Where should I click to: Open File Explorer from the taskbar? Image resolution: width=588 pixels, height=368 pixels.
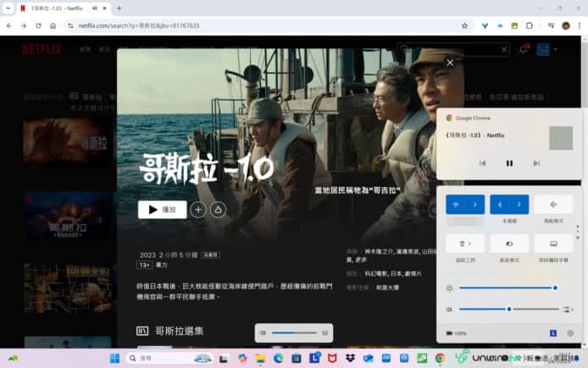(x=260, y=359)
